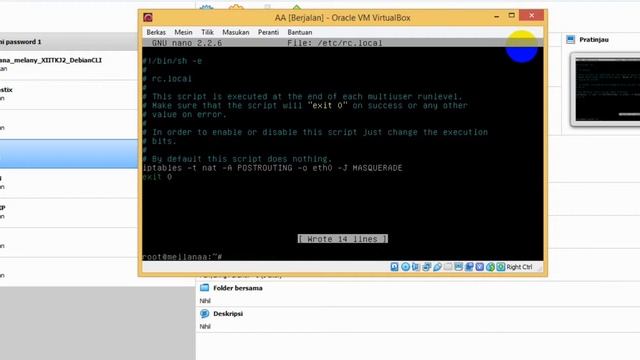Select the highlighted VM row in Manager list

tap(69, 154)
